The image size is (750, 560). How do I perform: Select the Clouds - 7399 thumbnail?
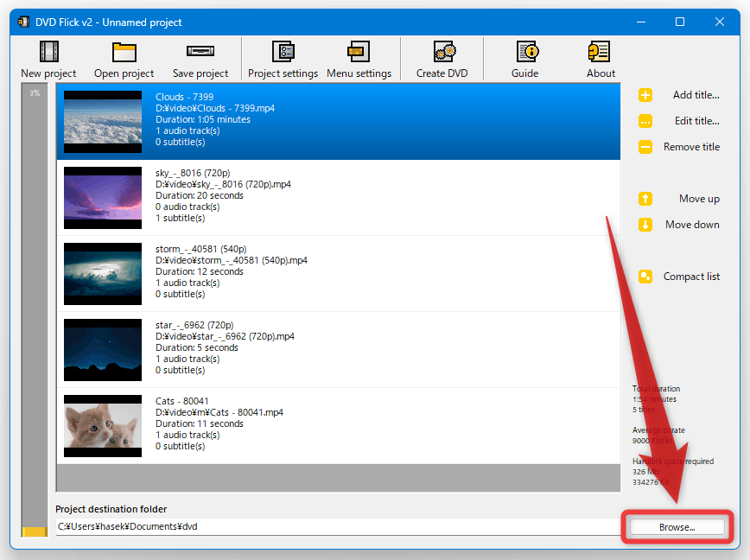103,122
